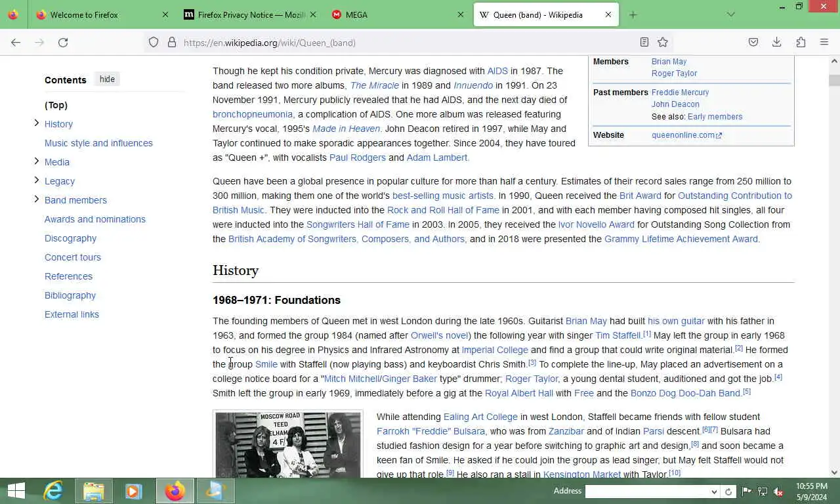Image resolution: width=840 pixels, height=504 pixels.
Task: Select the Queen (band) - Wikipedia tab
Action: pos(546,14)
